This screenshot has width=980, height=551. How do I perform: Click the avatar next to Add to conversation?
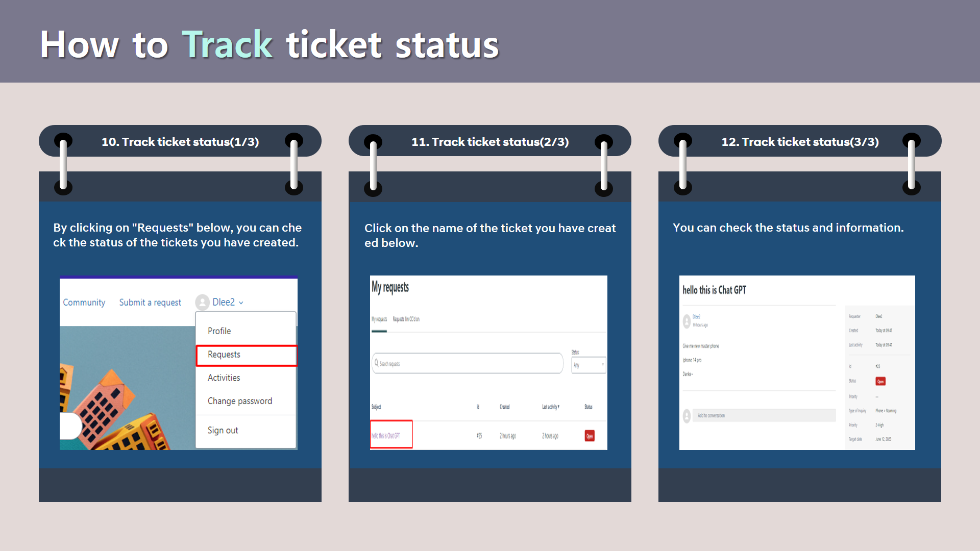point(687,416)
